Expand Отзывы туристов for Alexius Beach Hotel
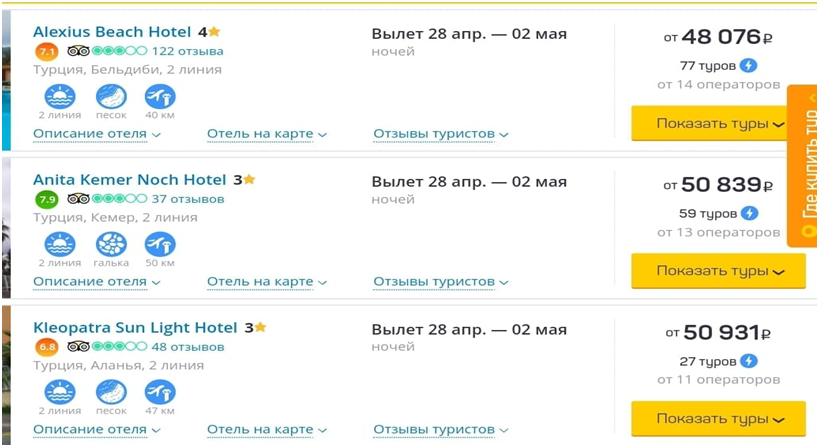The height and width of the screenshot is (447, 819). [x=440, y=134]
